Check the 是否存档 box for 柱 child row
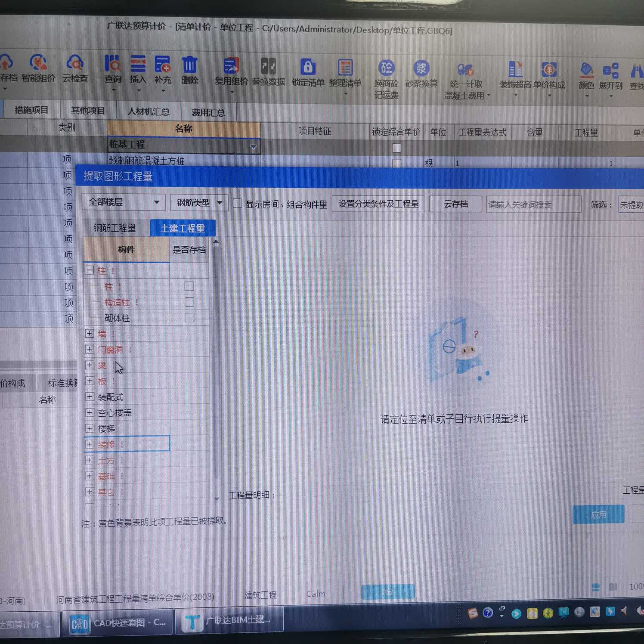Screen dimensions: 644x644 (x=189, y=286)
